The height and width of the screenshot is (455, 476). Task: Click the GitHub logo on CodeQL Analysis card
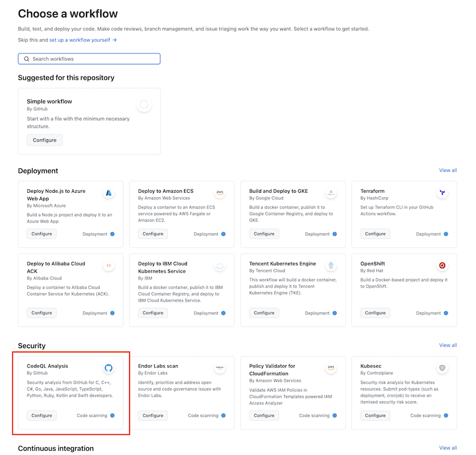click(109, 368)
